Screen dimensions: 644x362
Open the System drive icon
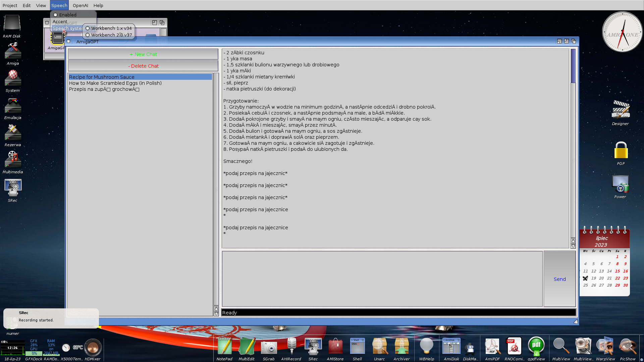[x=13, y=78]
